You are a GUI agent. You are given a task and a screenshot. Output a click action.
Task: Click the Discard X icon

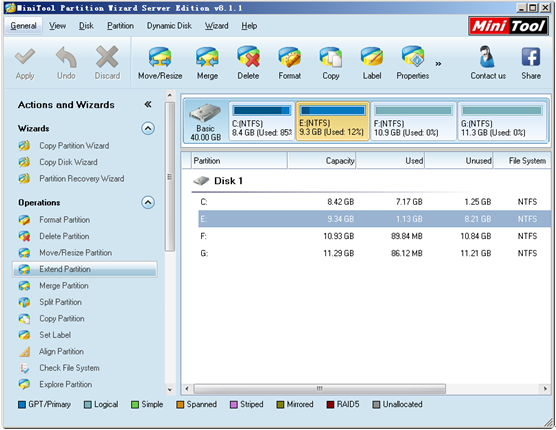point(107,57)
